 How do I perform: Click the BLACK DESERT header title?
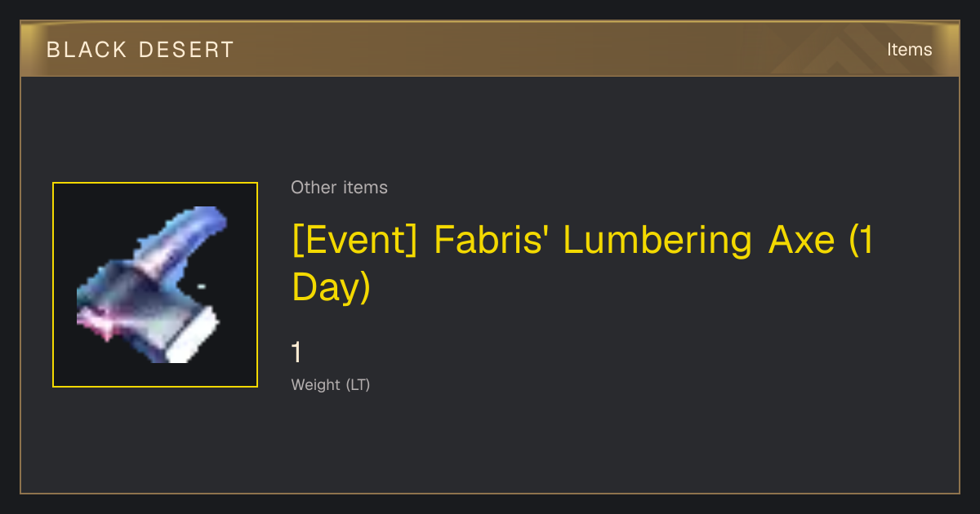coord(140,50)
